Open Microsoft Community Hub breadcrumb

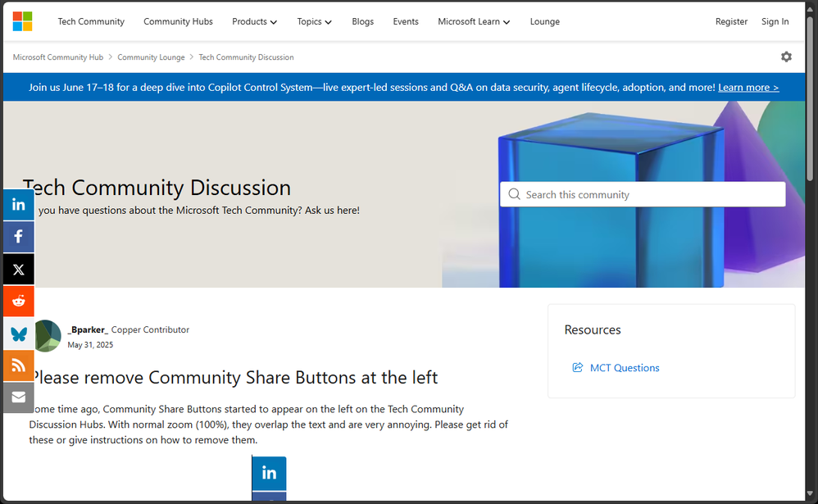[x=58, y=57]
